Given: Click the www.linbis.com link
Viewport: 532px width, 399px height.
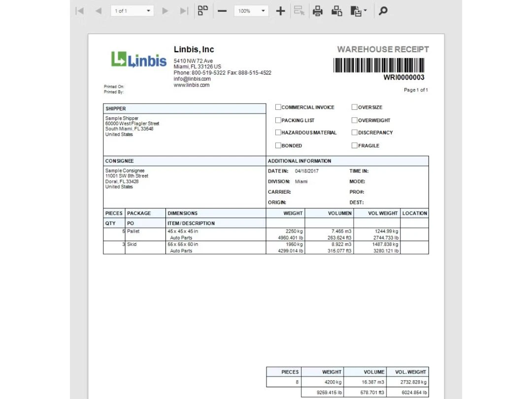Looking at the screenshot, I should click(x=191, y=85).
